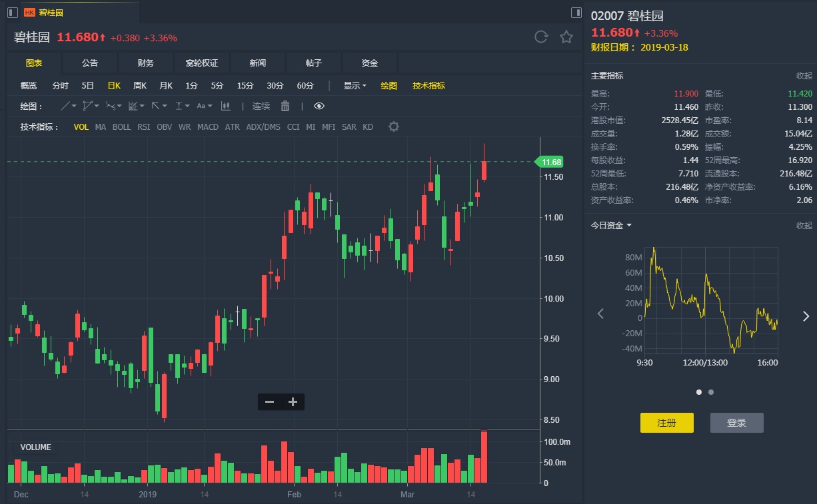Add 碧桂园 to favorites with star
This screenshot has height=504, width=817.
pyautogui.click(x=566, y=37)
